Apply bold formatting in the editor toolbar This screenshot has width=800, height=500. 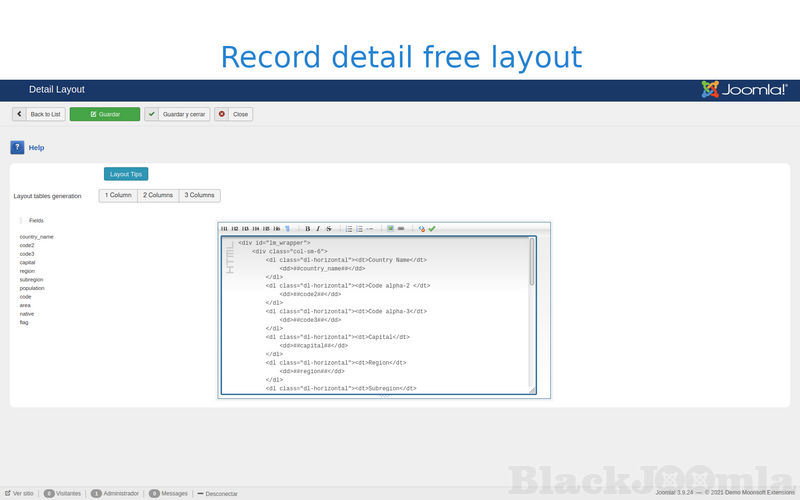[x=308, y=229]
